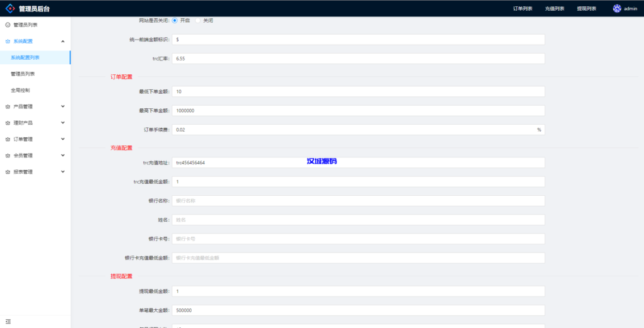Collapse the 系统配置 menu chevron
644x328 pixels.
coord(63,41)
